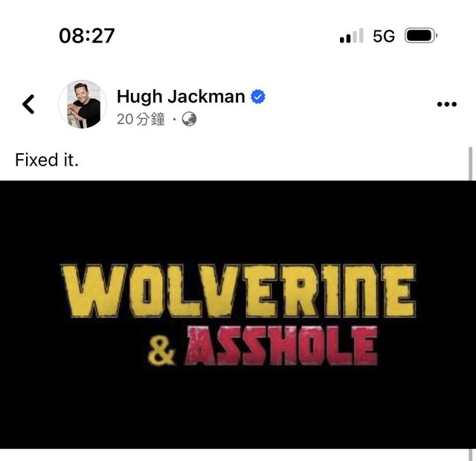Click the final E of the red ASSHOLE text

tap(365, 346)
